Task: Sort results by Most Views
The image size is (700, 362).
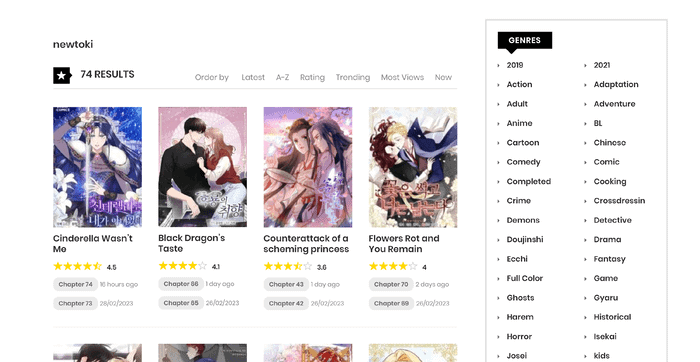Action: click(x=402, y=77)
